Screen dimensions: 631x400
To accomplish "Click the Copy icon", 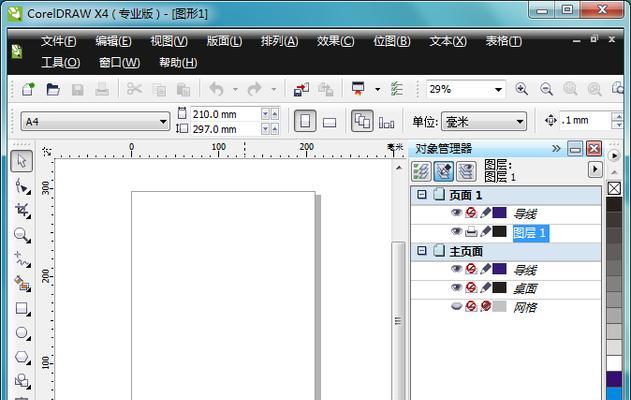I will click(x=159, y=89).
